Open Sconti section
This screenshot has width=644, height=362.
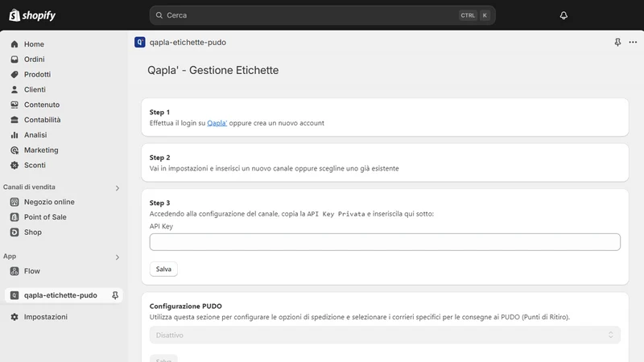[35, 165]
